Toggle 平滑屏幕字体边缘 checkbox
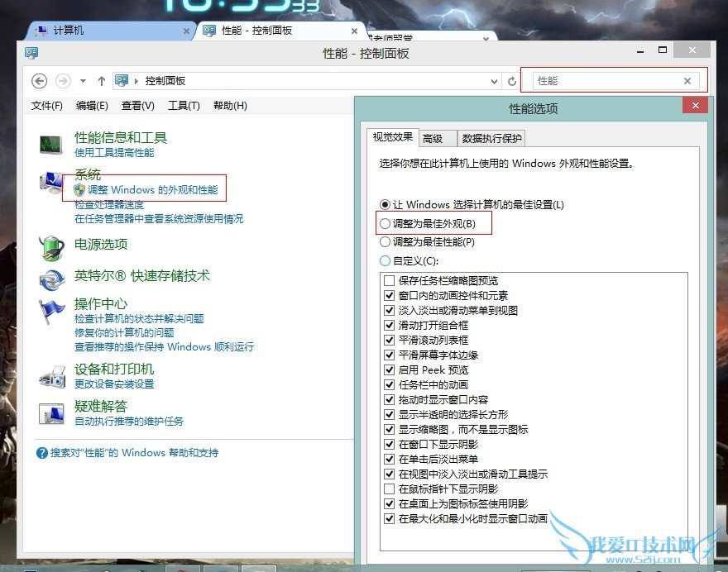 click(x=389, y=355)
